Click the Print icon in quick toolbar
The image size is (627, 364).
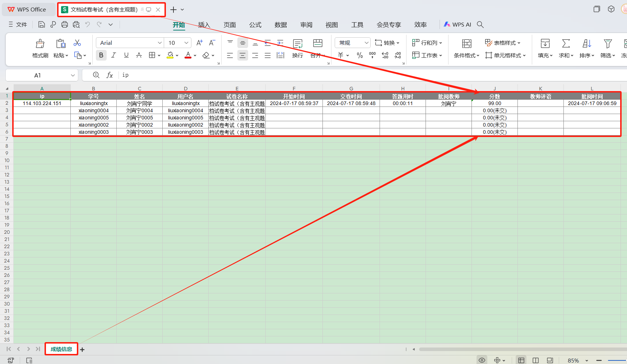point(65,25)
